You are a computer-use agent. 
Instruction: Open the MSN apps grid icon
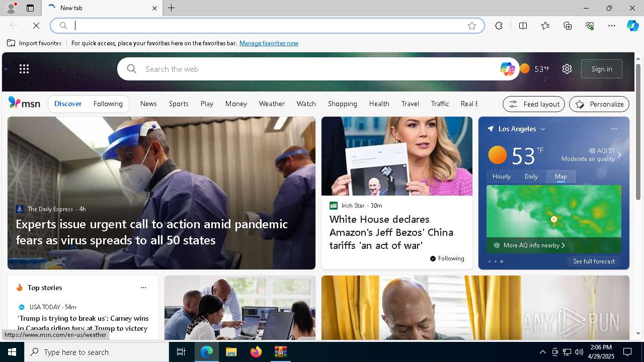[24, 69]
